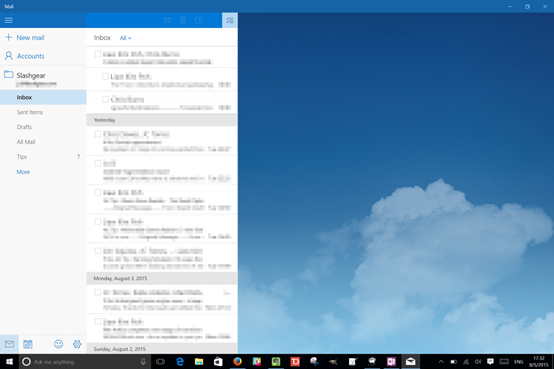Tick the checkbox of the message just above the Yesterday header
Viewport: 554px width, 369px height.
point(105,99)
